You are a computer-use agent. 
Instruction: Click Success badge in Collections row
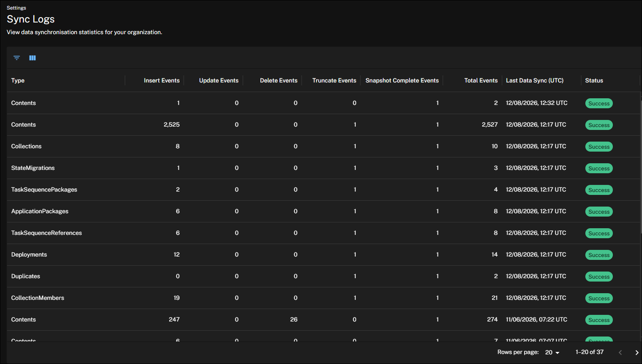click(599, 147)
